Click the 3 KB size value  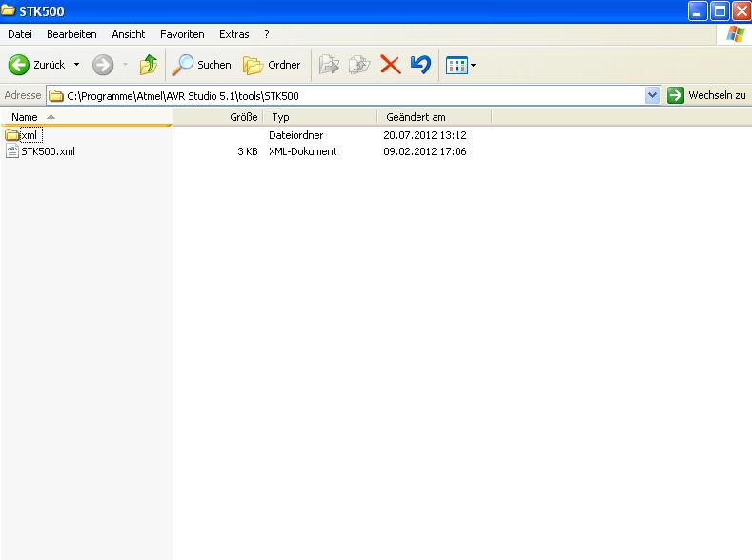click(x=248, y=151)
